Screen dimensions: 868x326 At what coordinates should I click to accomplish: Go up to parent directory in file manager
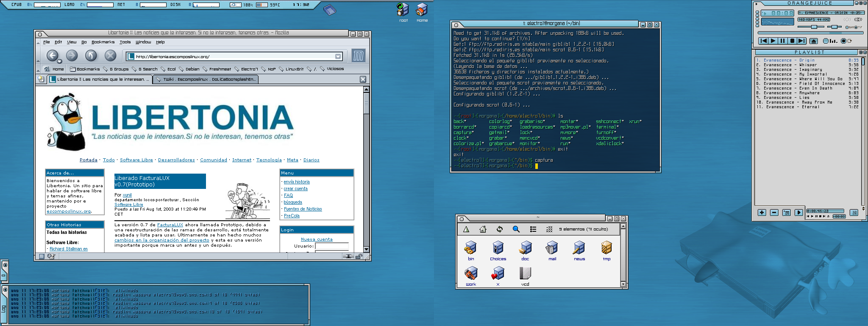pyautogui.click(x=466, y=229)
